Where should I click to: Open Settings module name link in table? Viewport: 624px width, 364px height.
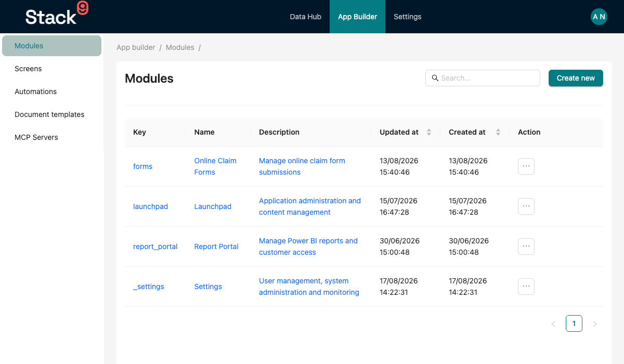click(x=208, y=287)
